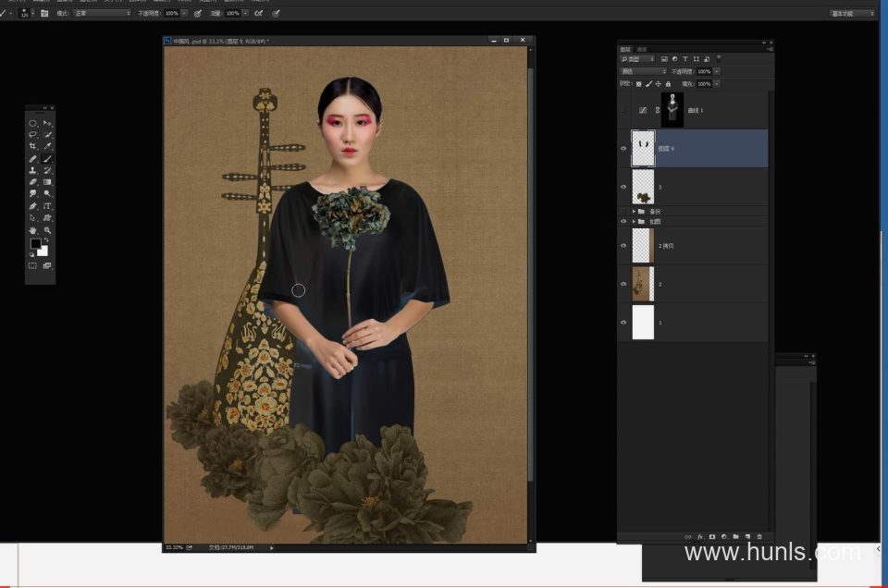Select the Healing Brush tool

click(33, 158)
